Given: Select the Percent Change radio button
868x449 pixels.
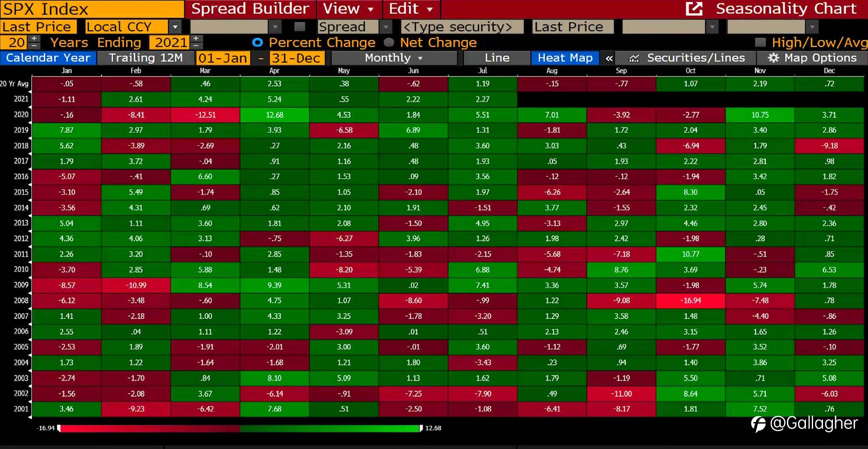Looking at the screenshot, I should click(258, 42).
